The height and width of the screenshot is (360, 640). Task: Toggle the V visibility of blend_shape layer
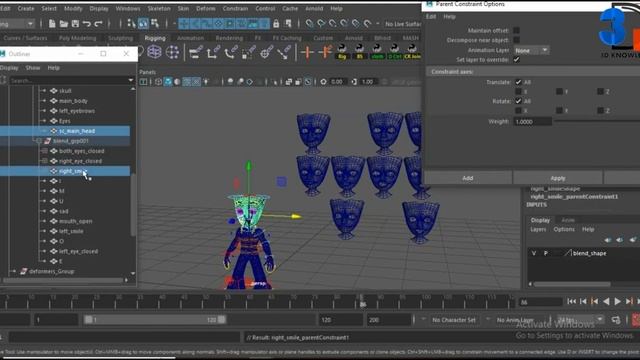(x=533, y=253)
